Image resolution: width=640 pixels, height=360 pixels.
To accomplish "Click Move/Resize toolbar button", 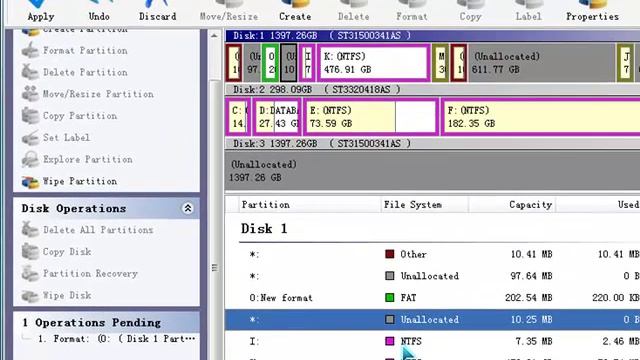I will 229,11.
